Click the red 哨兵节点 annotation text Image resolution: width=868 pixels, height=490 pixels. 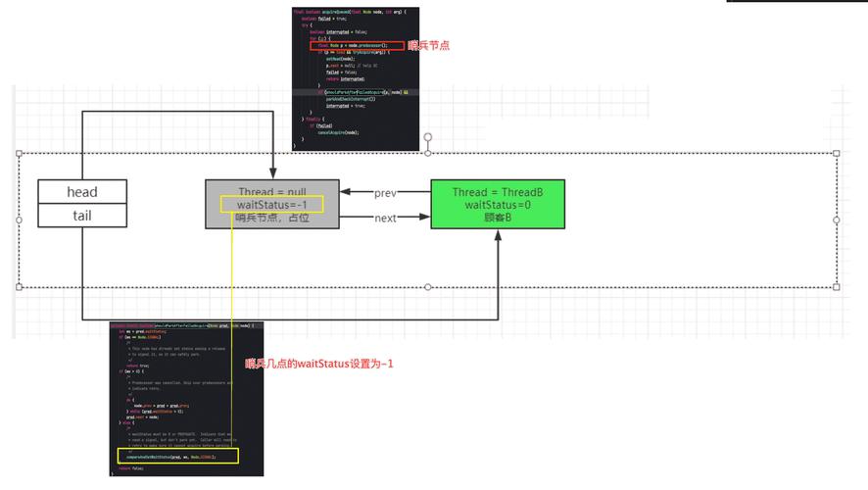429,46
